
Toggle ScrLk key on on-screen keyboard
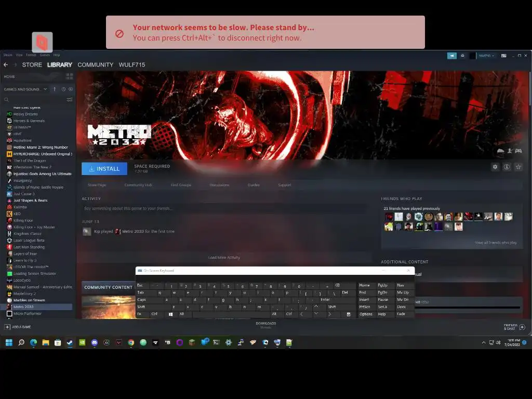pos(385,307)
